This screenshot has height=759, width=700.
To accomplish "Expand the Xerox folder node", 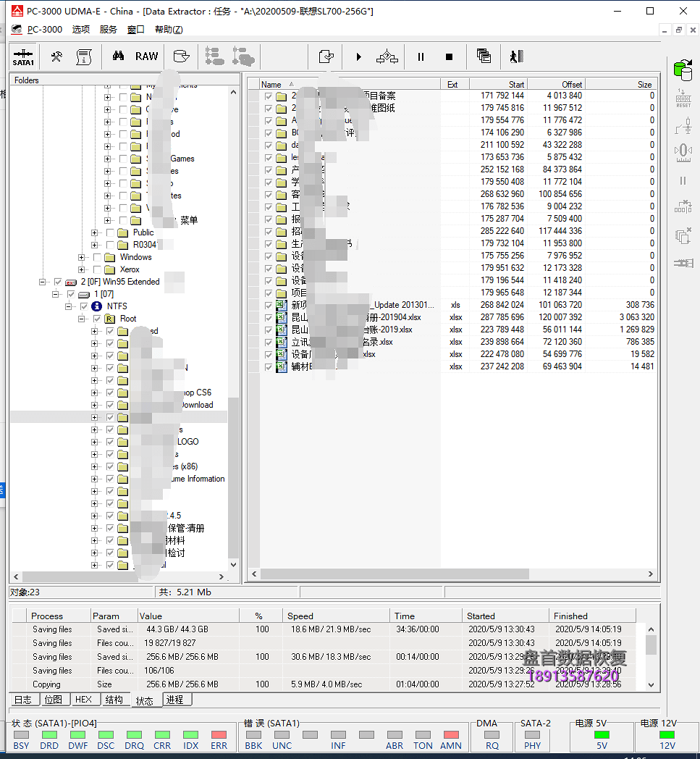I will point(81,269).
